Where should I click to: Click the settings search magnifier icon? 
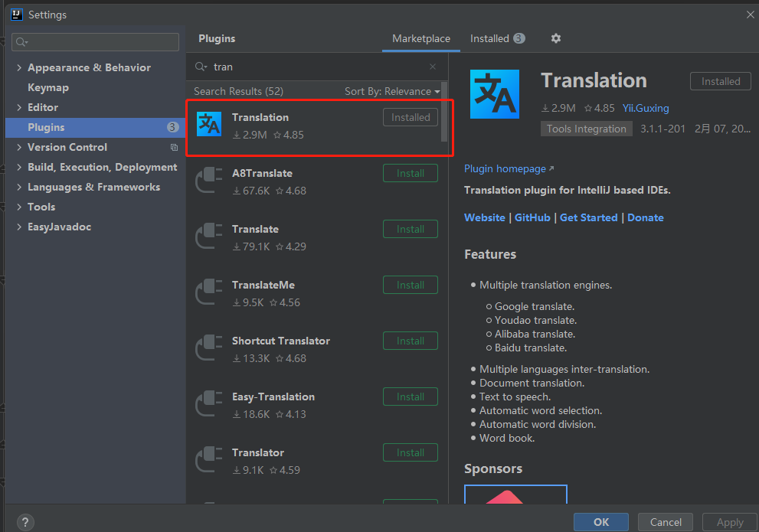pyautogui.click(x=21, y=42)
